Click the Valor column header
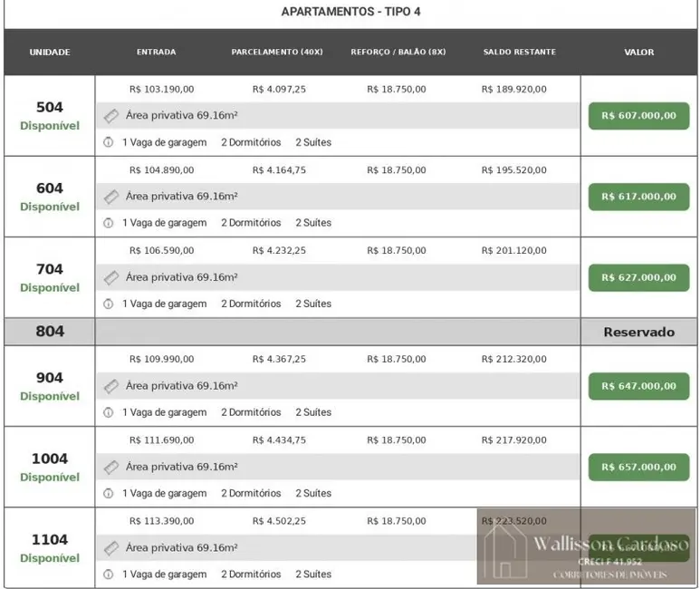This screenshot has height=589, width=700. pyautogui.click(x=638, y=53)
